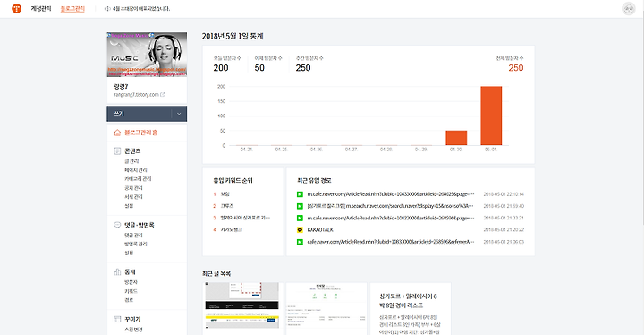644x335 pixels.
Task: Click the orange total visitor count 250
Action: click(x=516, y=68)
